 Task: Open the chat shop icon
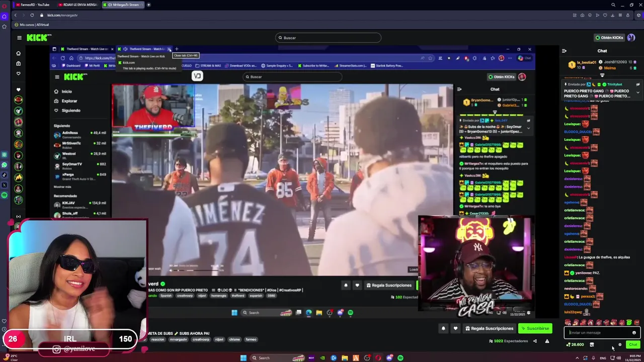[592, 344]
